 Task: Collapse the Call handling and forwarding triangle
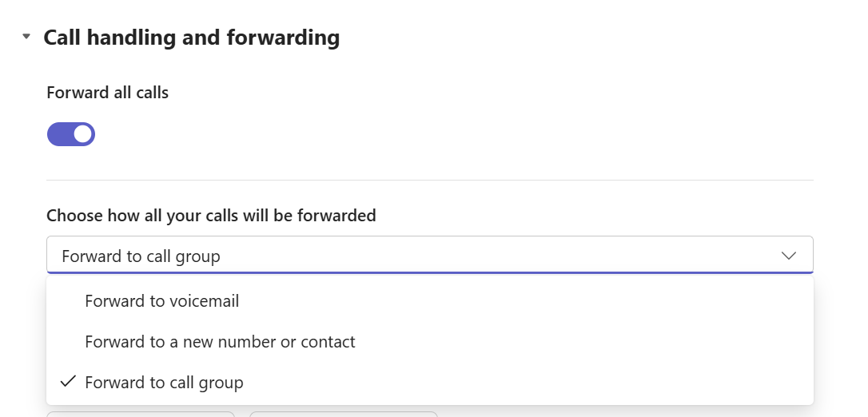pos(26,37)
